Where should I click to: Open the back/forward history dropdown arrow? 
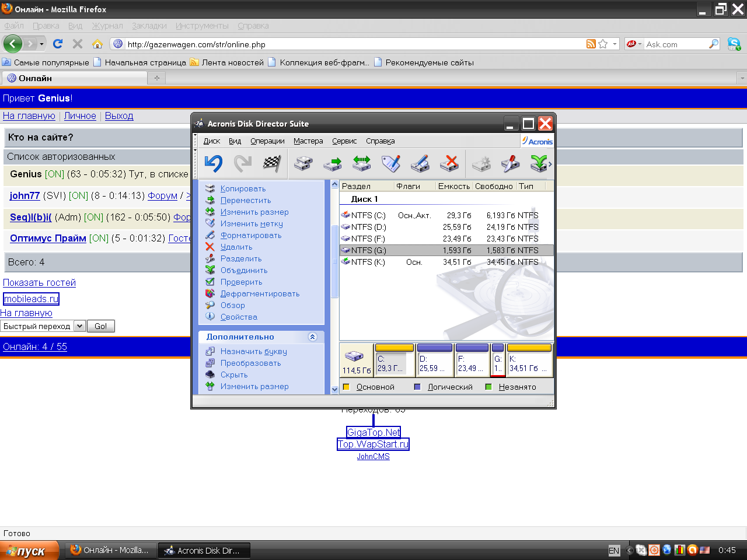(41, 44)
